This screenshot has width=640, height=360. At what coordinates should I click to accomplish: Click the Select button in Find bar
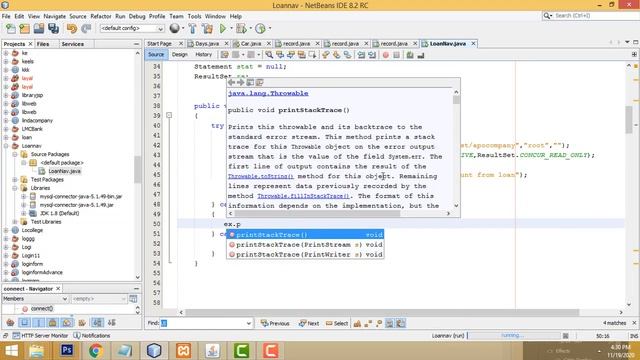tap(337, 323)
